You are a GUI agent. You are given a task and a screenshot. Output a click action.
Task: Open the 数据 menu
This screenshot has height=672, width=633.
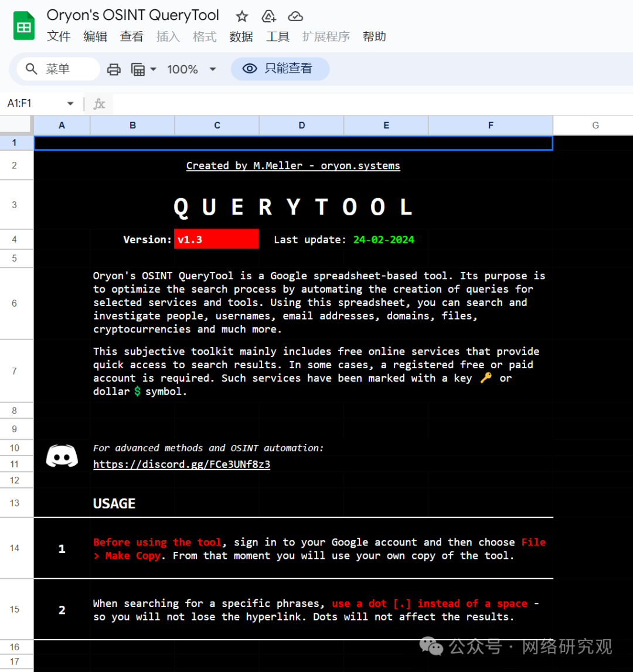point(241,36)
